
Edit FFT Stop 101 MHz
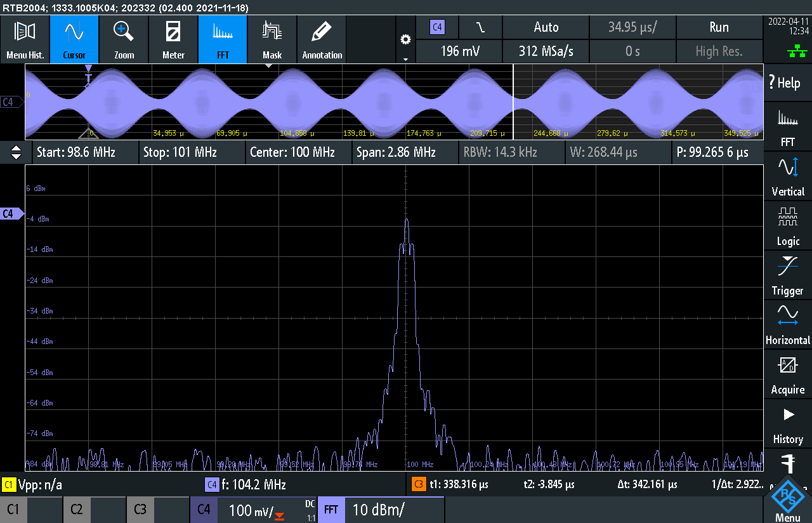(191, 152)
